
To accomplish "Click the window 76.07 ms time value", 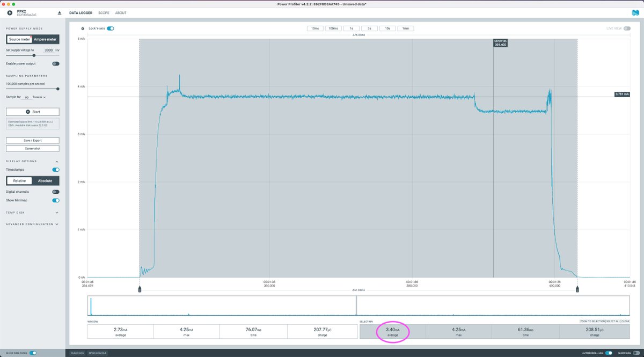I will click(x=254, y=330).
